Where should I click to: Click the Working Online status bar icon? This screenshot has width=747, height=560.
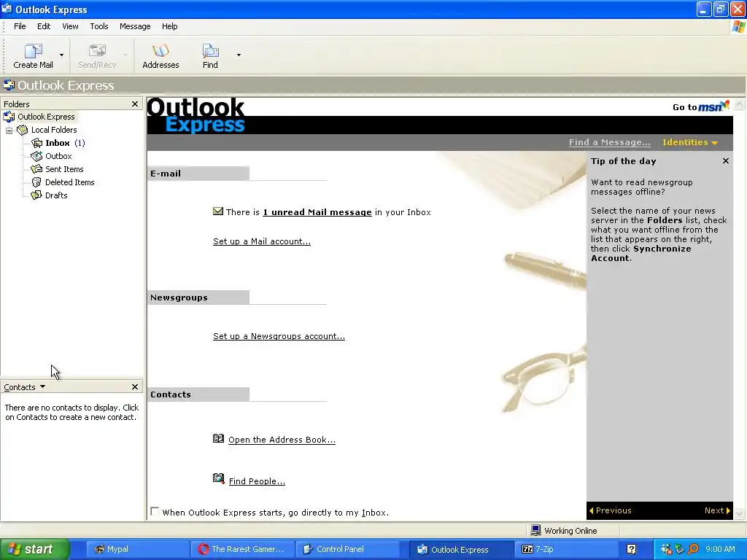click(x=536, y=530)
